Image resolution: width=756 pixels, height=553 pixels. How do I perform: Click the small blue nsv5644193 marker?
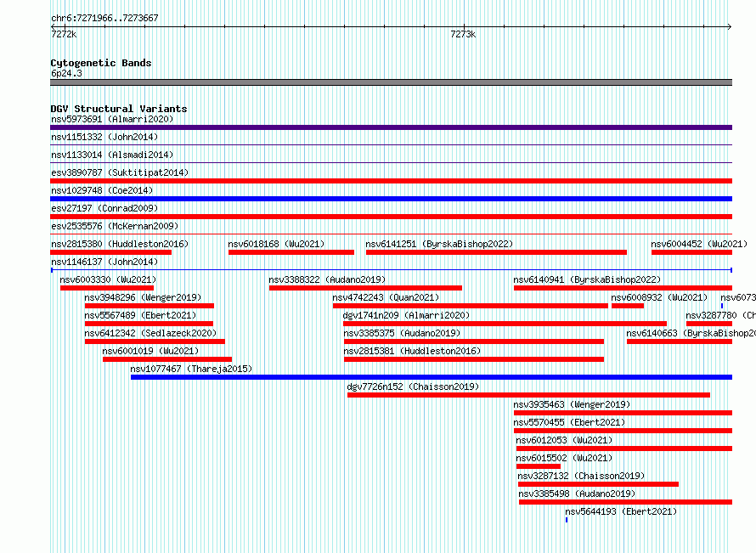pyautogui.click(x=567, y=520)
